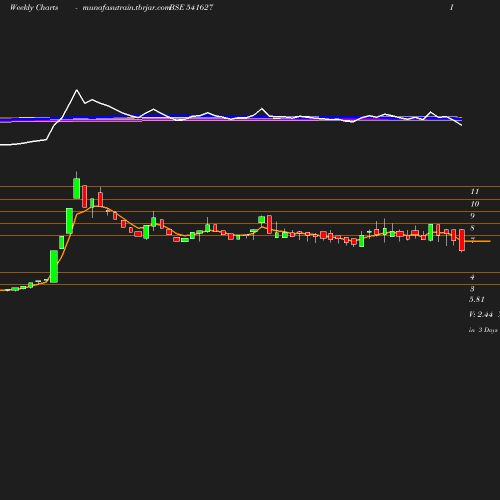Click the last red candlestick on the chart
Image resolution: width=500 pixels, height=500 pixels.
click(x=462, y=240)
